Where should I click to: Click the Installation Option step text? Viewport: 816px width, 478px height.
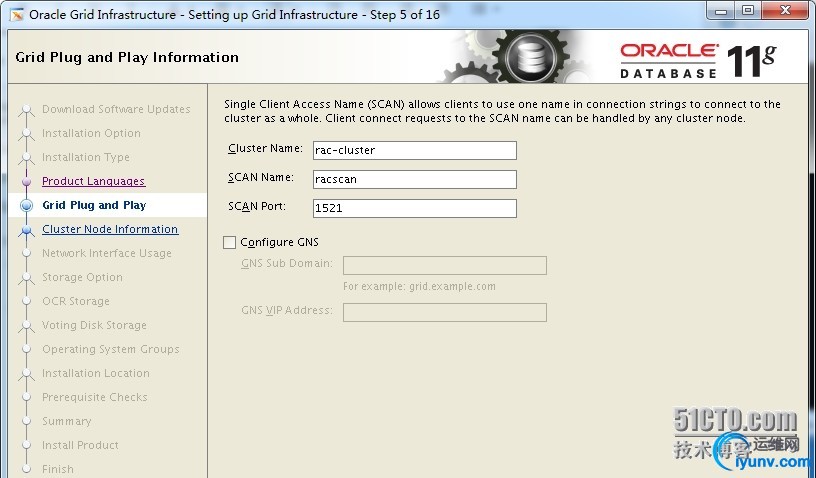[x=92, y=133]
